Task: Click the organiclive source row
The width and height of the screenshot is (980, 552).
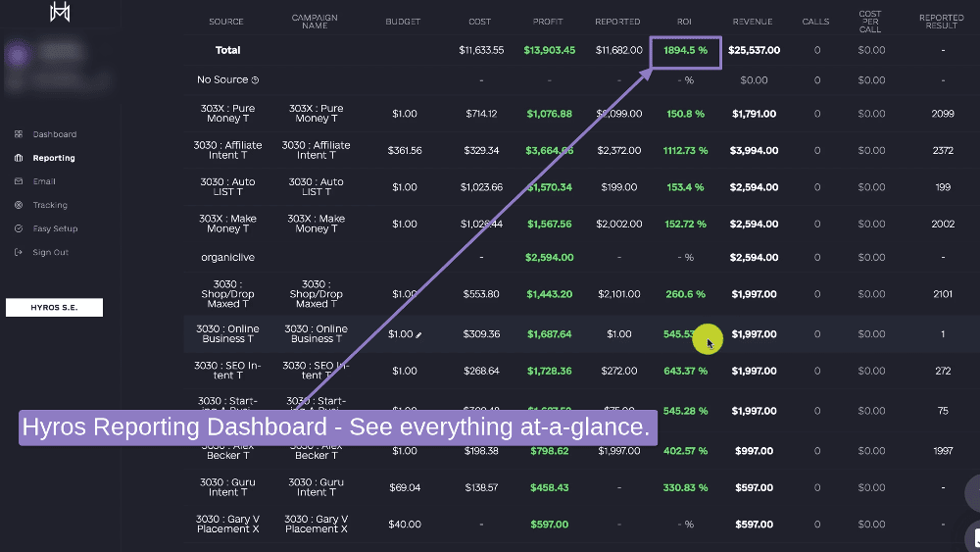Action: 227,258
